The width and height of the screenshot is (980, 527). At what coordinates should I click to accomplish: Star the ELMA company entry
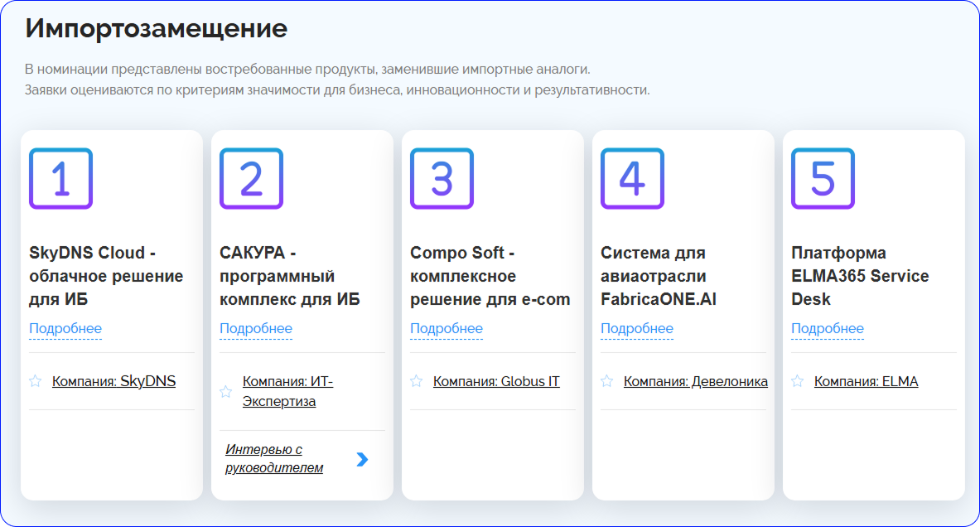point(798,382)
